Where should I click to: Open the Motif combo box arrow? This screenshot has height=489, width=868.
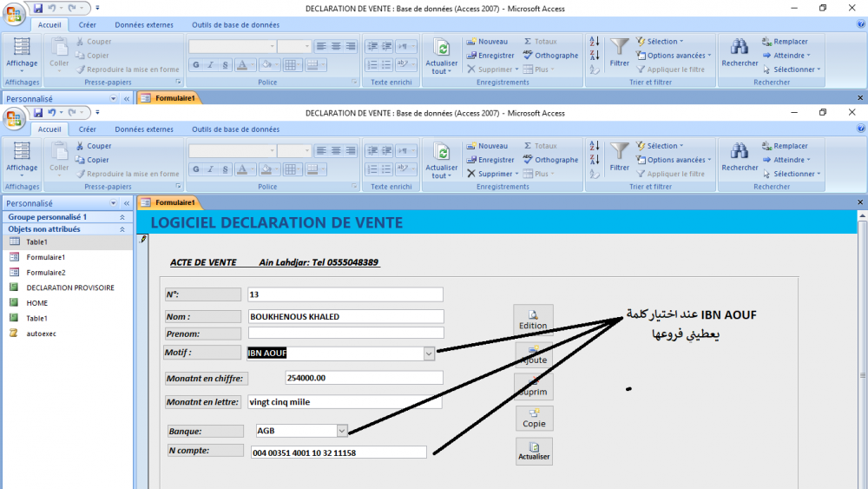click(x=429, y=354)
